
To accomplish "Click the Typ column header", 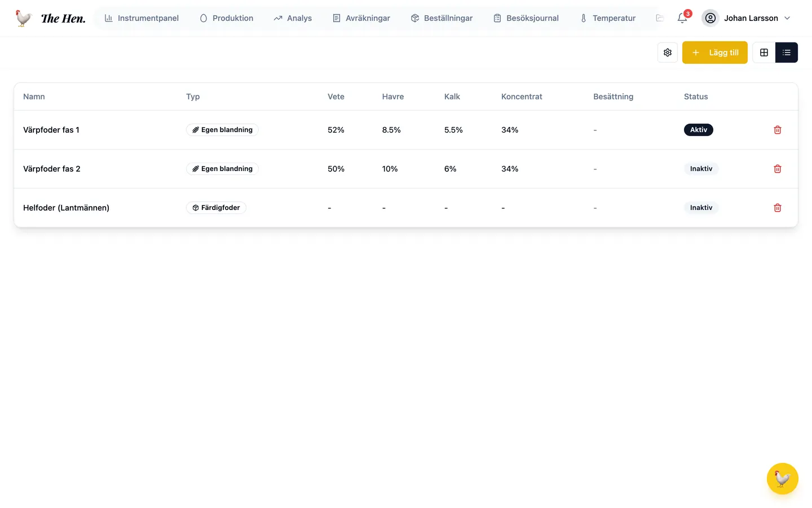I will [x=193, y=97].
